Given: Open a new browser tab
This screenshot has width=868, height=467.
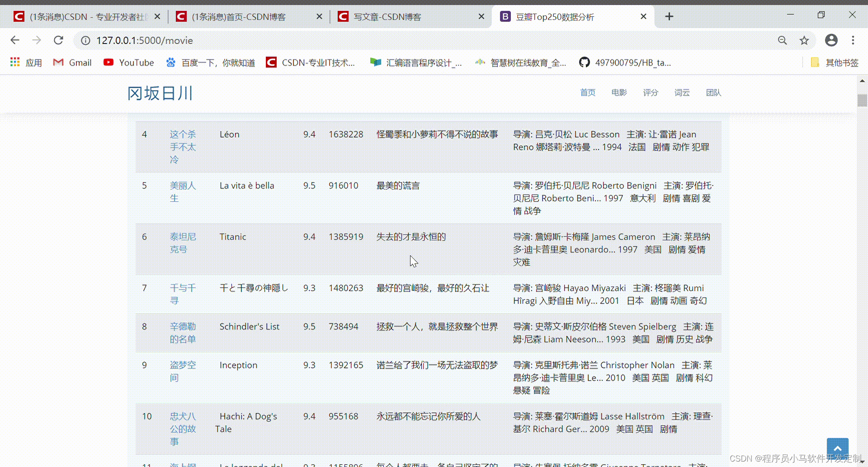Looking at the screenshot, I should point(670,17).
